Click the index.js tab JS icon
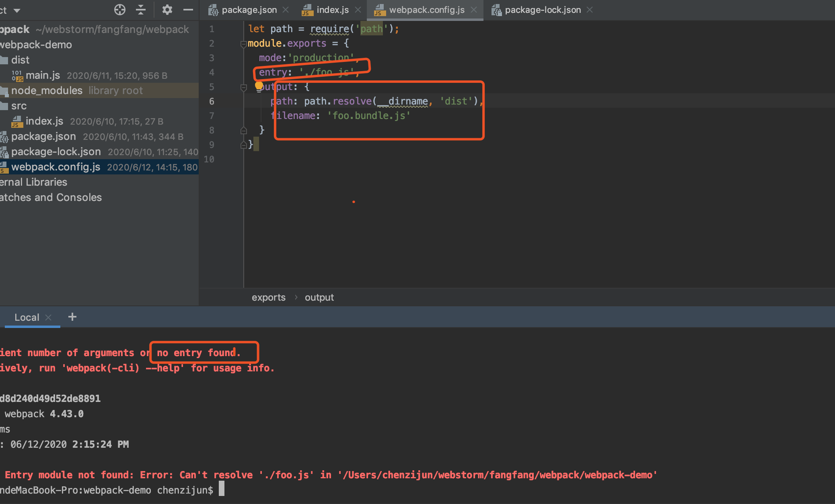This screenshot has height=504, width=835. pos(307,10)
